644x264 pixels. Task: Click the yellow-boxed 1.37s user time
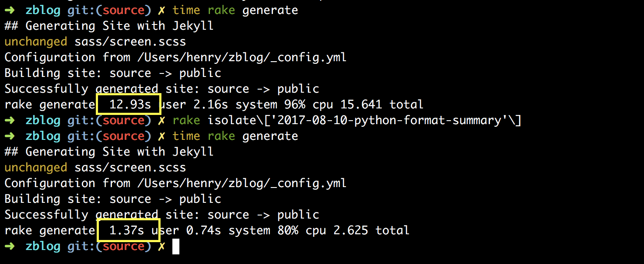coord(127,230)
